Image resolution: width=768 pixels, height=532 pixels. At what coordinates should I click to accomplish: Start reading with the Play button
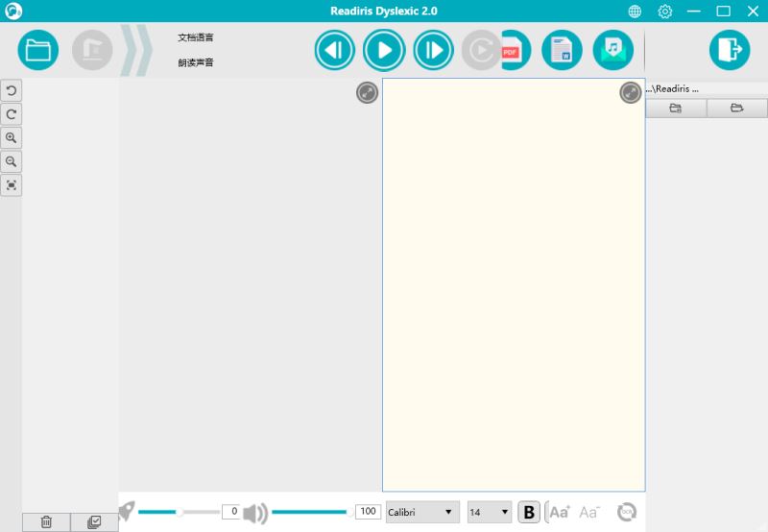(384, 50)
